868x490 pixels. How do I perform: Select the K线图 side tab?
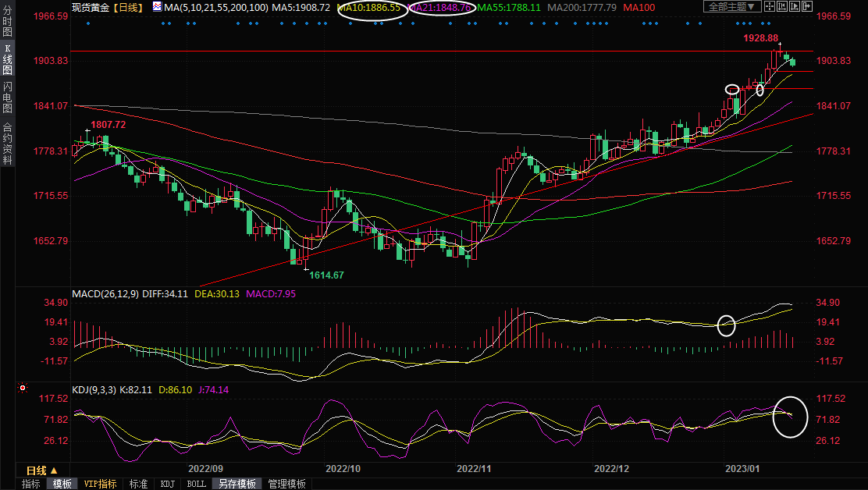pos(8,60)
